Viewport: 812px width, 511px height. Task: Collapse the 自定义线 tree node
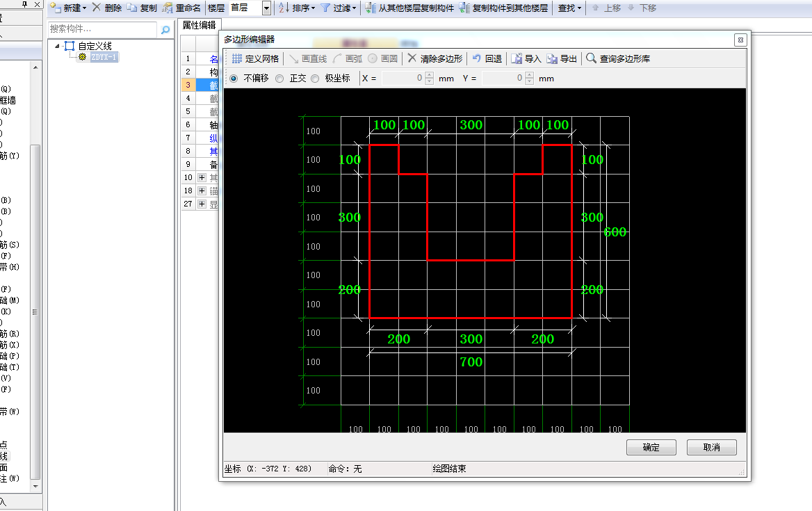(58, 46)
